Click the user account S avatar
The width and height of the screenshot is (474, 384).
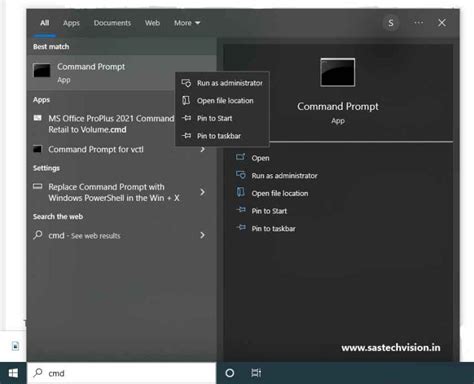[x=391, y=23]
